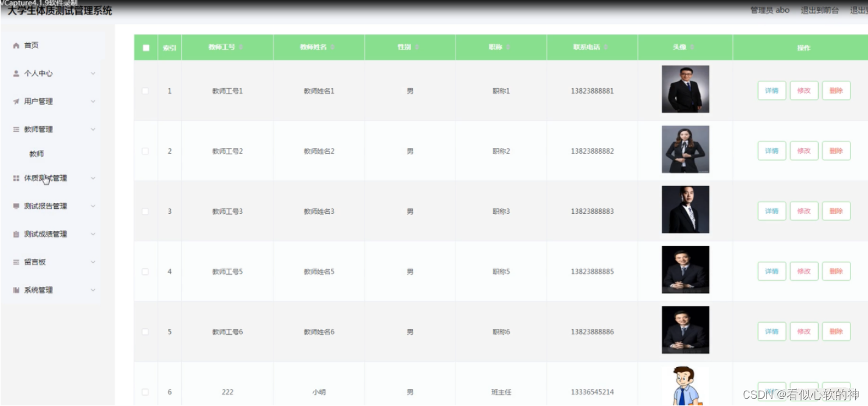
Task: Expand 系统管理 using its chevron
Action: tap(93, 290)
